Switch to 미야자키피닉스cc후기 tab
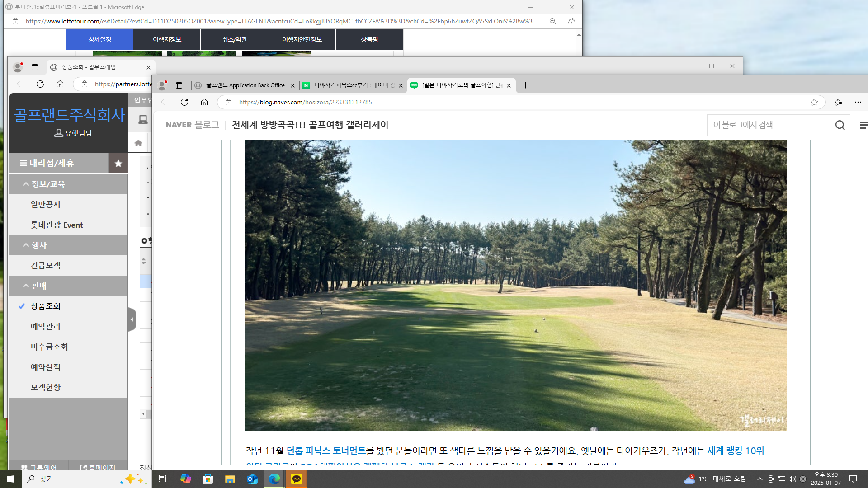868x488 pixels. (x=353, y=85)
